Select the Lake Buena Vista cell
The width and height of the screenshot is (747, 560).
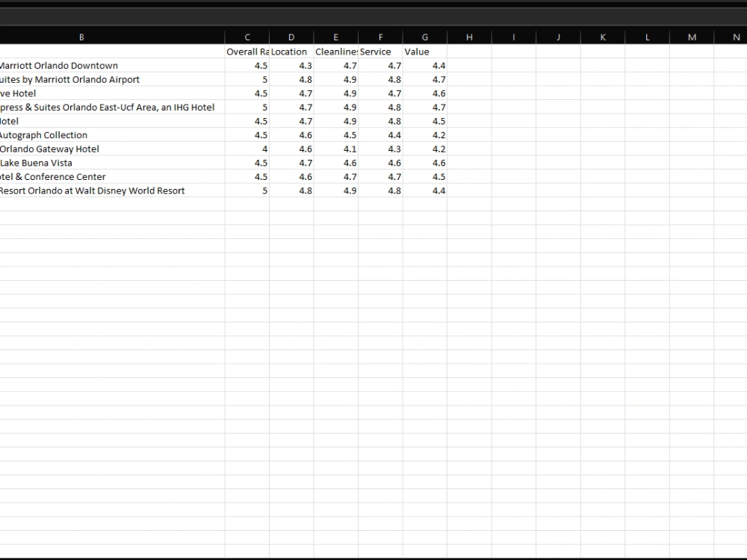point(112,162)
